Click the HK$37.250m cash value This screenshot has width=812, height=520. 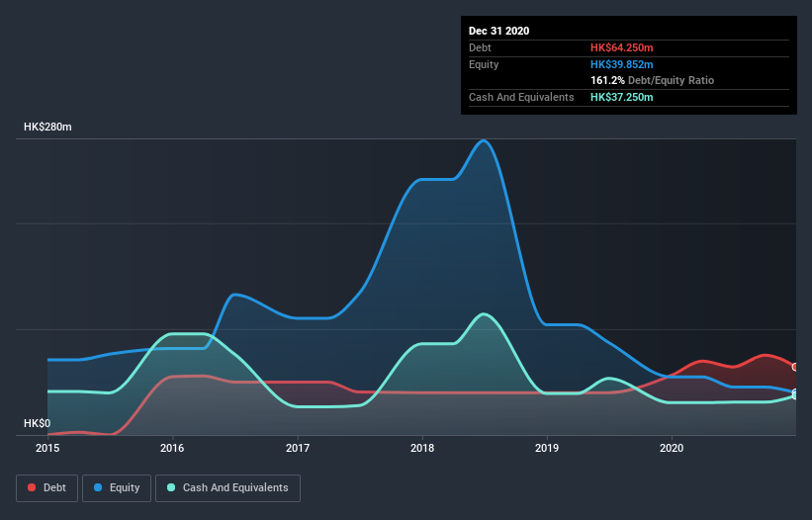(x=621, y=97)
